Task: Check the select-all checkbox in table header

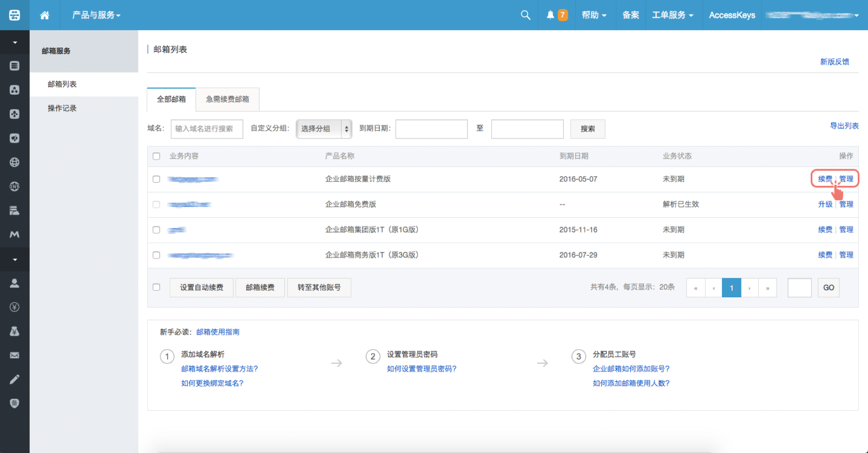Action: (156, 156)
